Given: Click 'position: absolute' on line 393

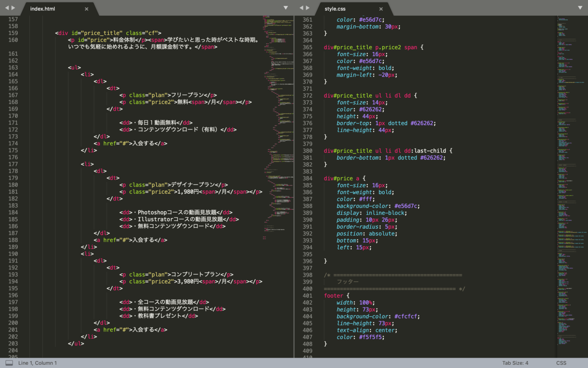Looking at the screenshot, I should [367, 234].
